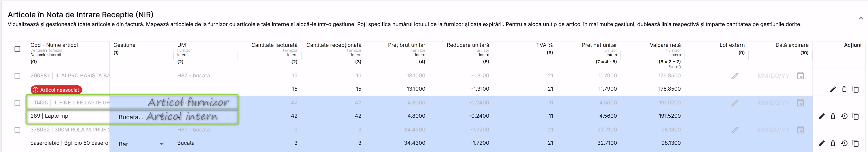Screen dimensions: 868x152
Task: Open history for Lapte mp row
Action: [844, 116]
